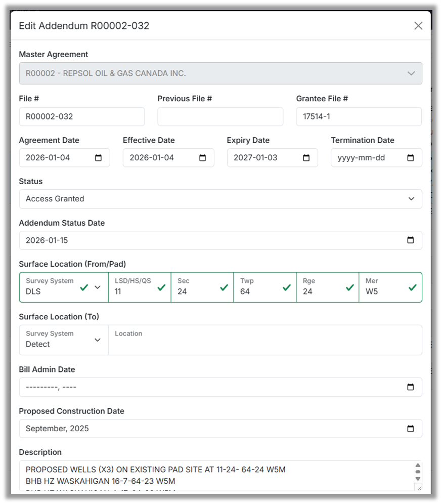The height and width of the screenshot is (504, 442).
Task: Click the Description text area scrollbar
Action: click(x=418, y=472)
